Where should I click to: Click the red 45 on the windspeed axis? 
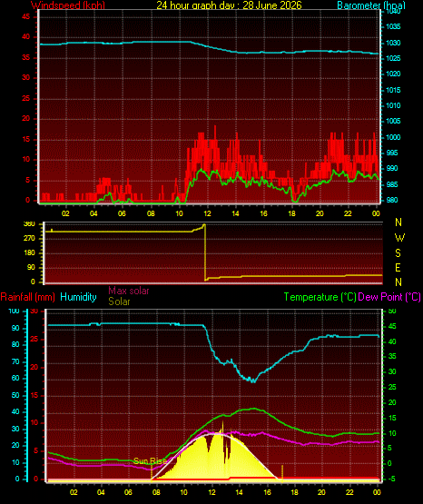tap(25, 16)
